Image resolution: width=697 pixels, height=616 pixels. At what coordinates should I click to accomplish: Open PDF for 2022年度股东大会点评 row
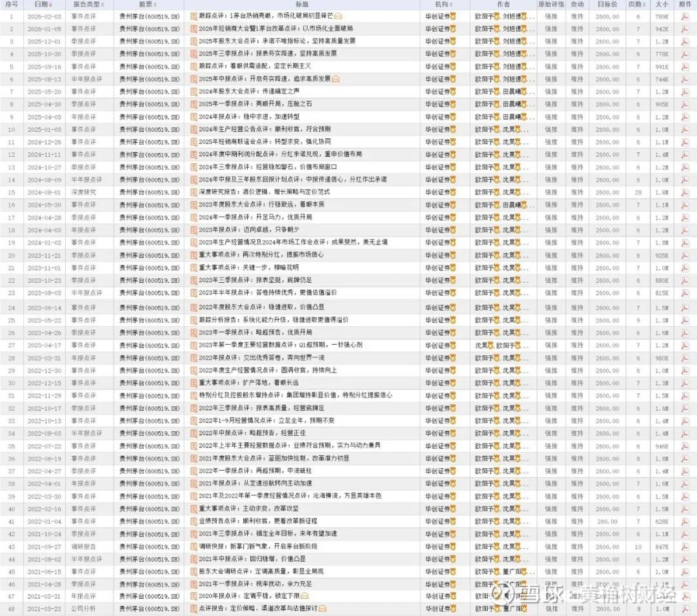(x=685, y=308)
